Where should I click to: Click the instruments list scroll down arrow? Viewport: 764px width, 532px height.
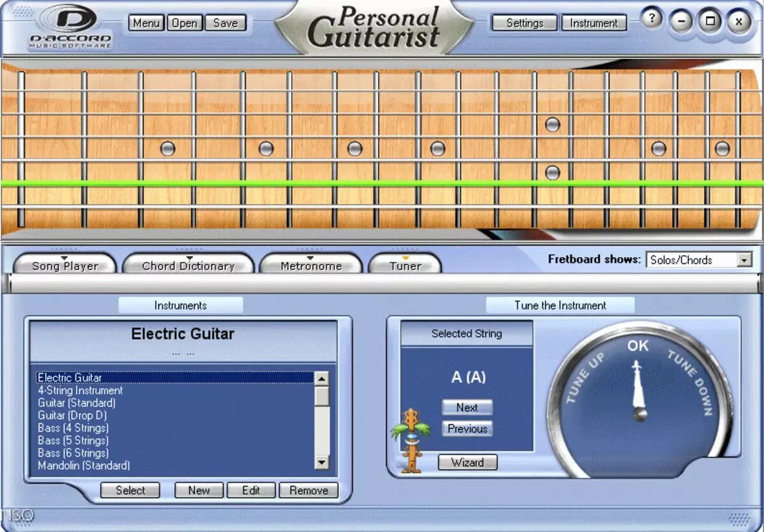[x=322, y=463]
